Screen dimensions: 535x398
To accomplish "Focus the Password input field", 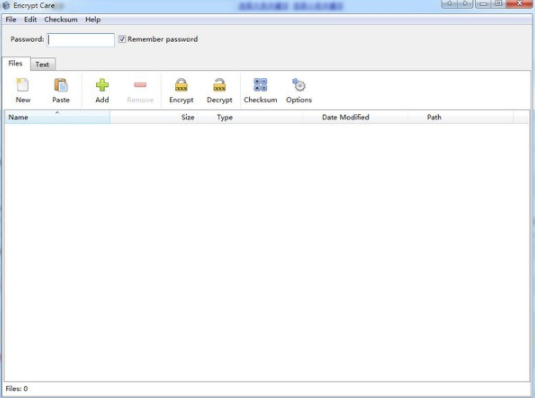I will [81, 40].
